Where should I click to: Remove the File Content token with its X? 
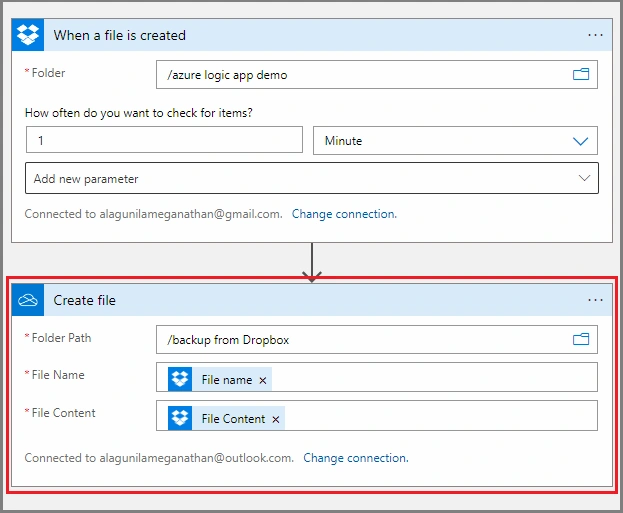pyautogui.click(x=276, y=419)
